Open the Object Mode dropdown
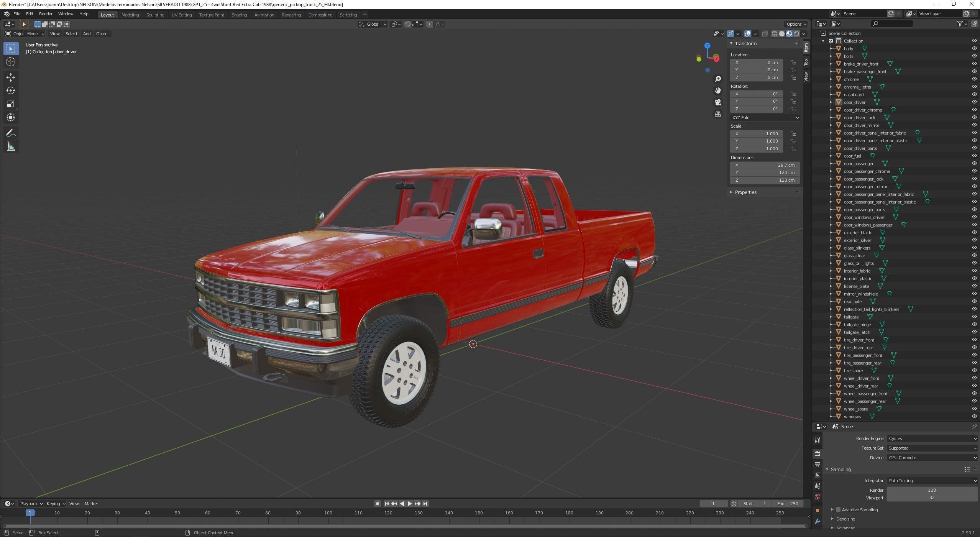980x537 pixels. (x=25, y=34)
